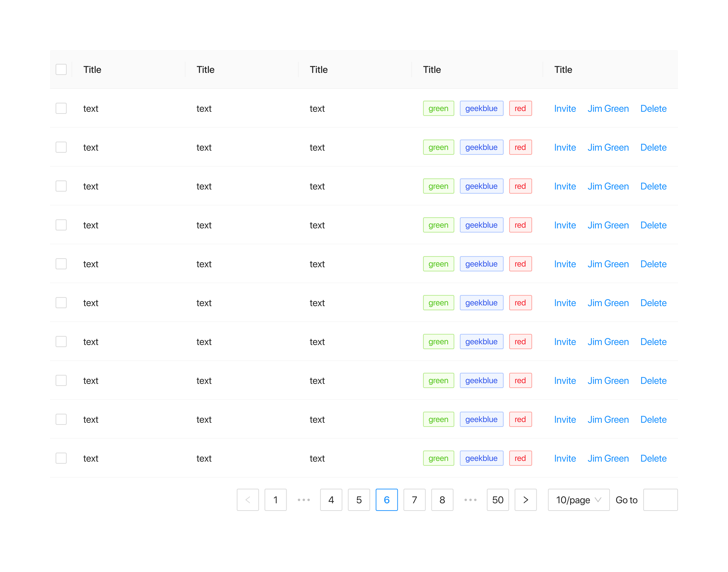Click Invite in the ninth row
728x572 pixels.
565,419
